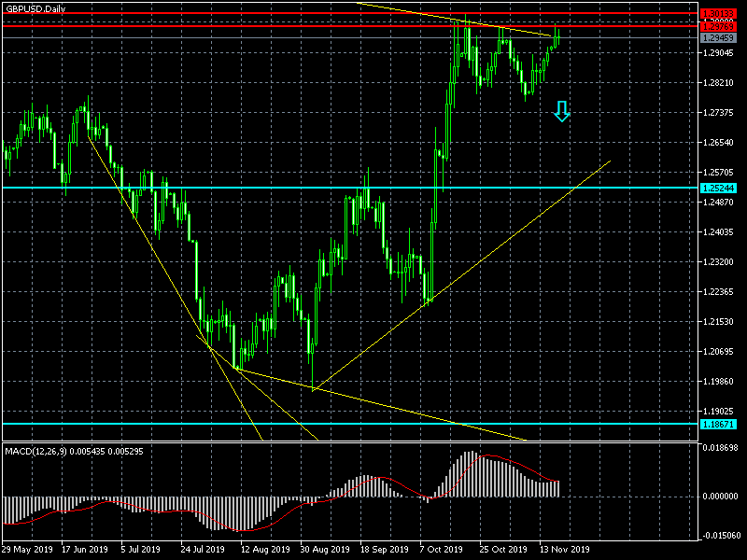Screen dimensions: 747x560
Task: Select the cyan 1.25244 level label
Action: point(718,189)
